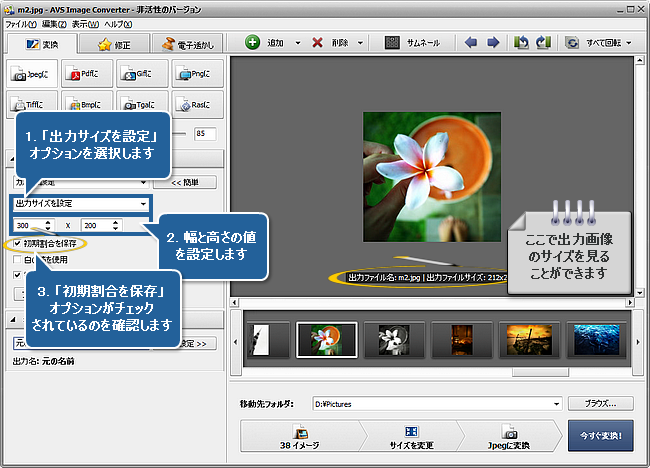Select the Gif output format button

(141, 73)
